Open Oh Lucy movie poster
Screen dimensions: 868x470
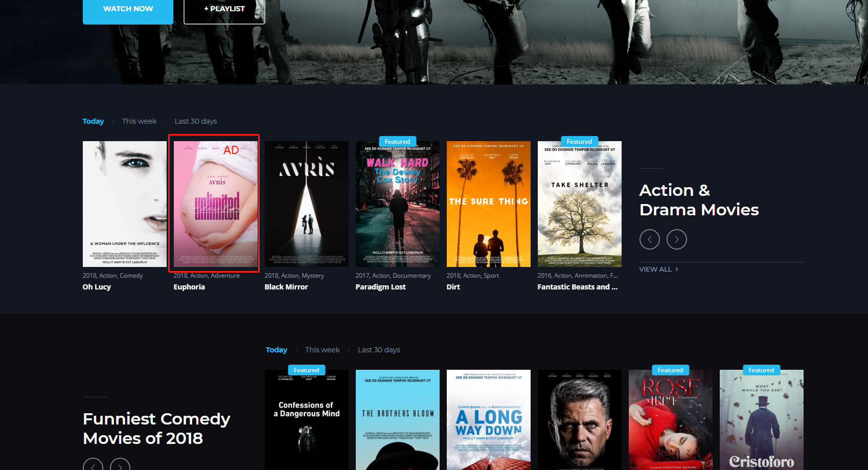[x=125, y=204]
